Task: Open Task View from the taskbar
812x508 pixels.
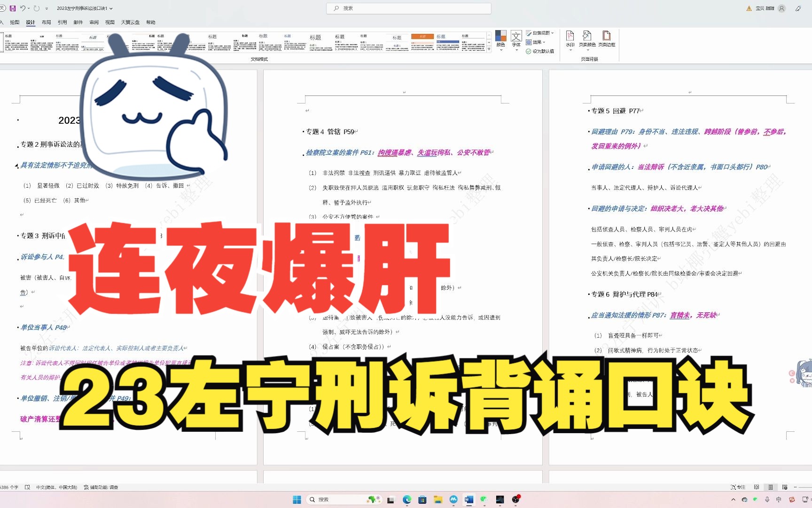Action: click(390, 500)
